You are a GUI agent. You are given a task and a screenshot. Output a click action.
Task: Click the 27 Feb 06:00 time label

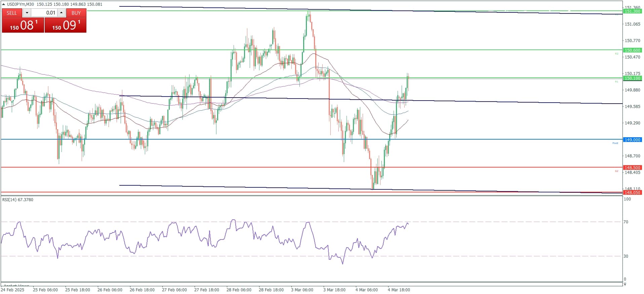[174, 290]
